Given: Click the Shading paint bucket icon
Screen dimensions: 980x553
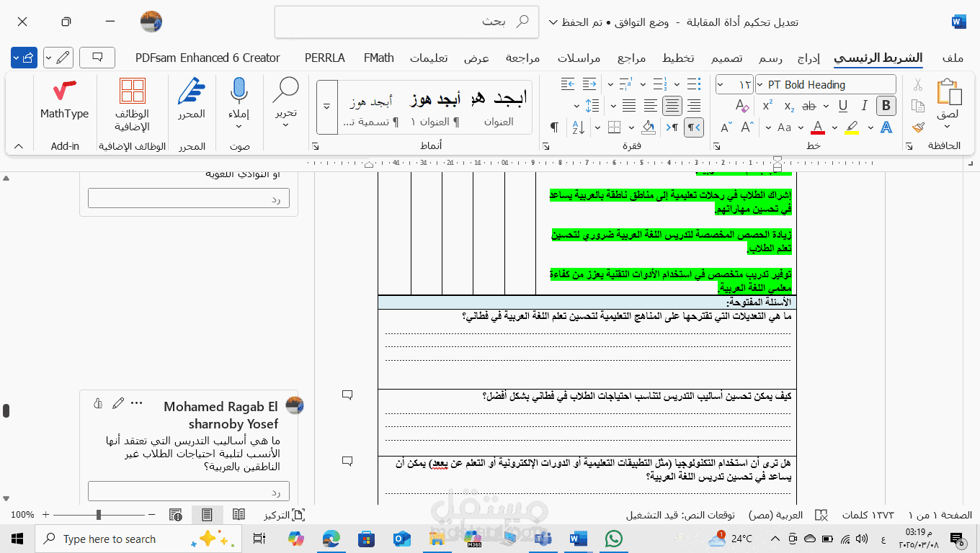Looking at the screenshot, I should tap(648, 127).
